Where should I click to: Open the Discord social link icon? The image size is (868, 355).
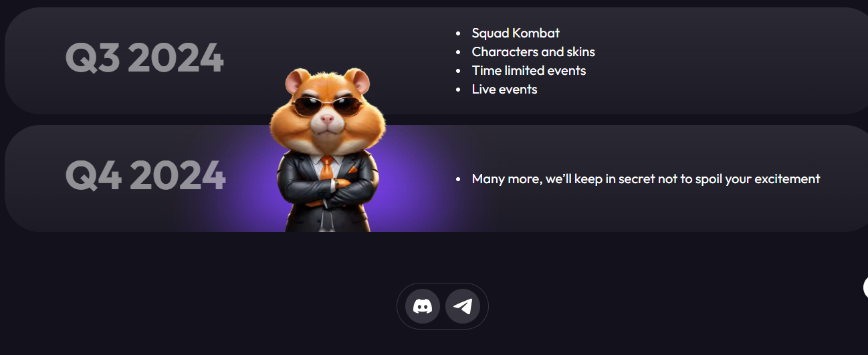[423, 306]
